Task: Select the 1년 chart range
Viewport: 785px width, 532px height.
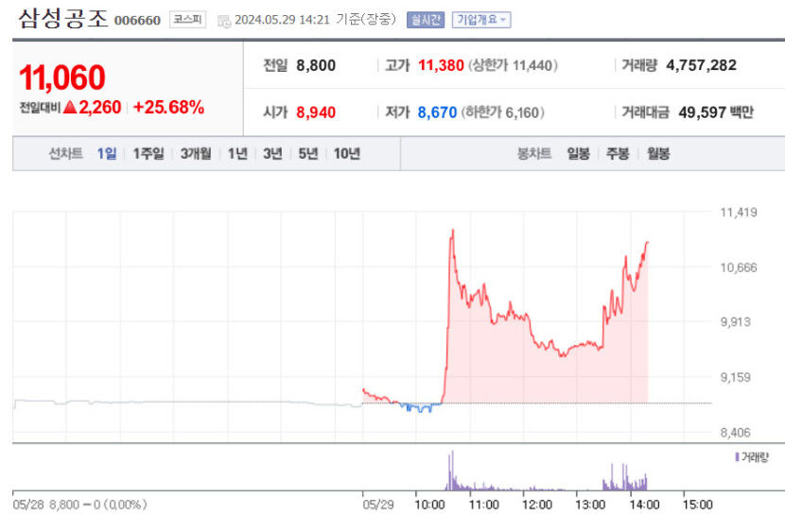Action: click(x=237, y=153)
